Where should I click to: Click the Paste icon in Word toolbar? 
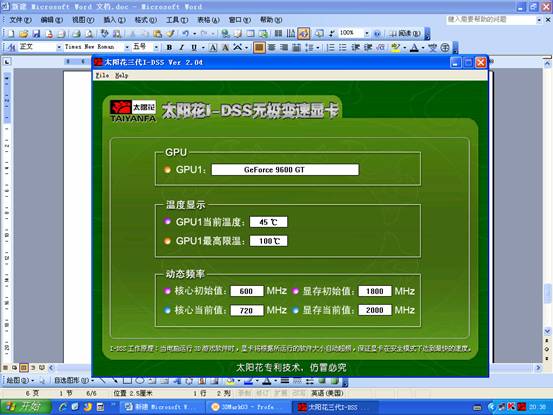click(x=158, y=33)
